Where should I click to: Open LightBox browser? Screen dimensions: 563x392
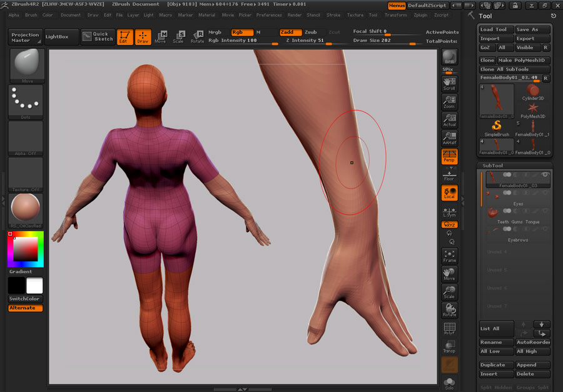pyautogui.click(x=62, y=37)
